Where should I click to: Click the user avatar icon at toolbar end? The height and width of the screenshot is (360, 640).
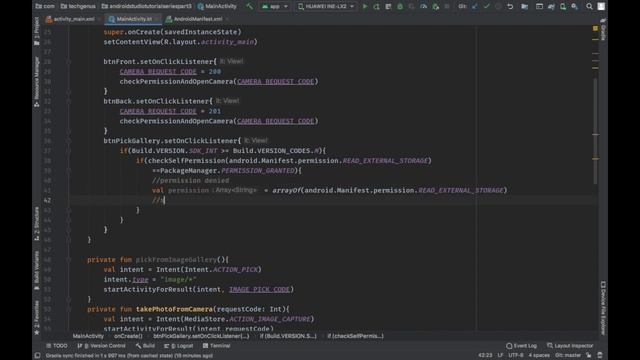click(601, 7)
